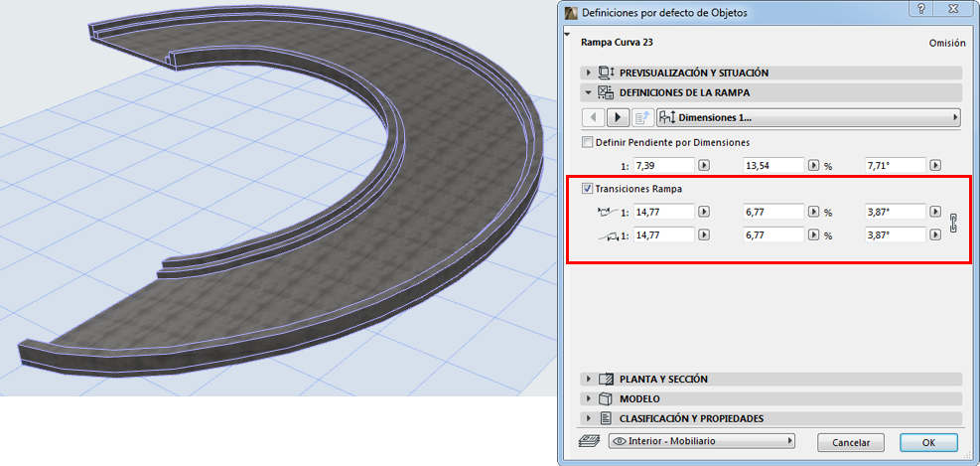
Task: Click the first transition row's ramp icon
Action: coord(607,213)
